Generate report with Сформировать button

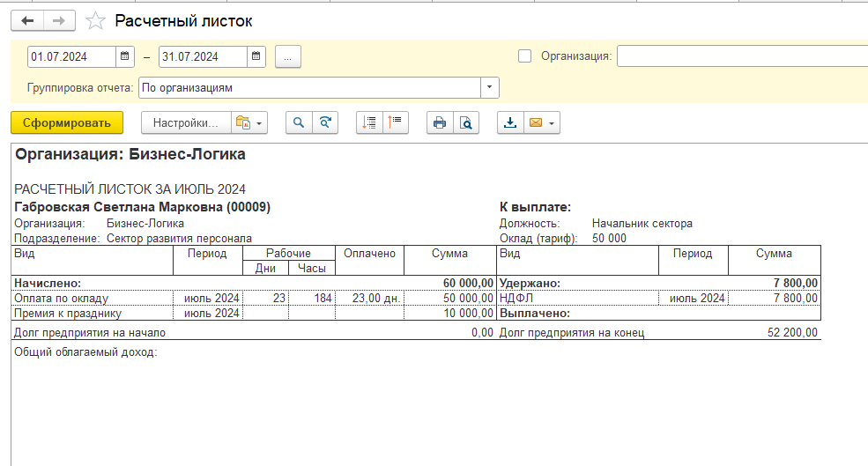click(67, 122)
